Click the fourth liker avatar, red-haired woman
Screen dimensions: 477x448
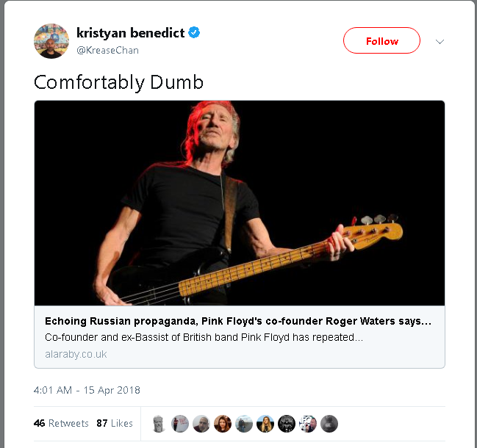(223, 423)
